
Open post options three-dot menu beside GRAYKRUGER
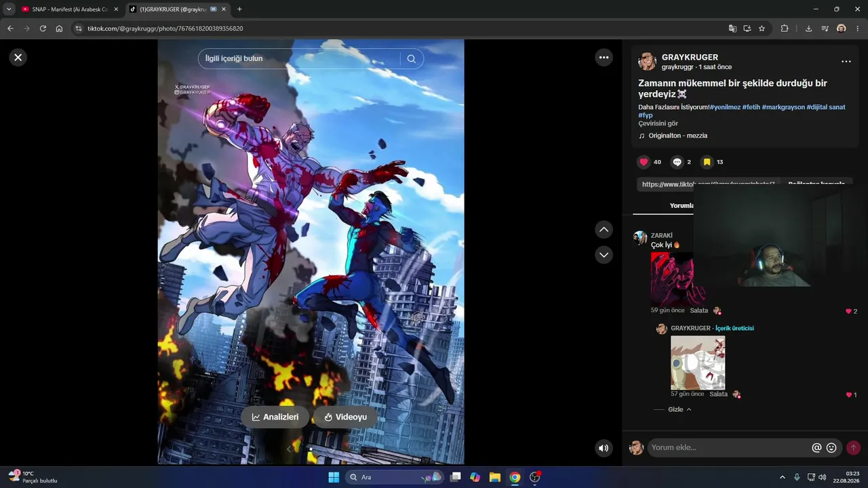coord(846,62)
